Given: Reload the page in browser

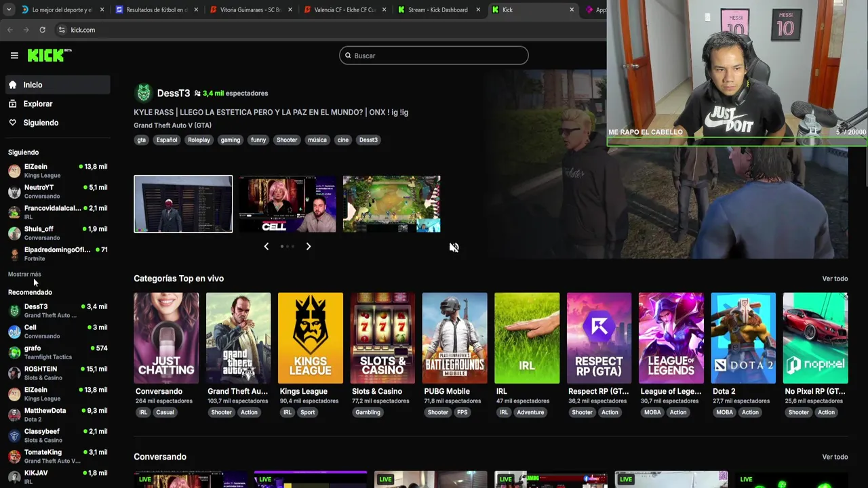Looking at the screenshot, I should [42, 30].
